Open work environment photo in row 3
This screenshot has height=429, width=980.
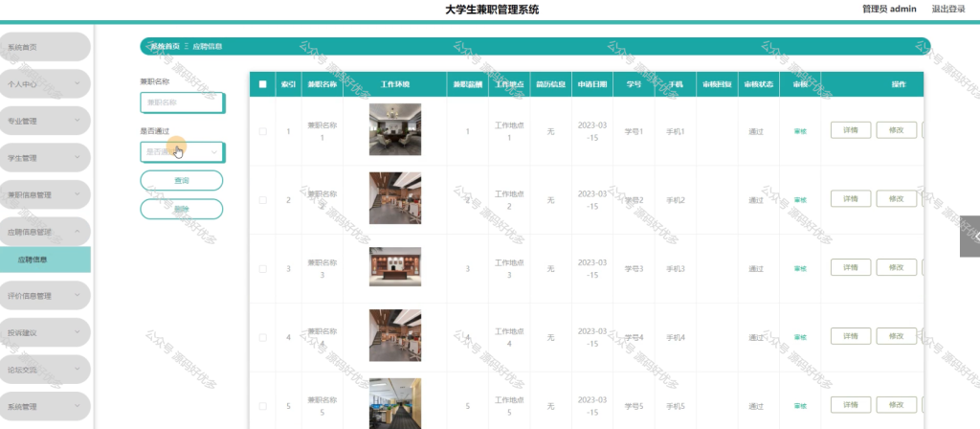(x=395, y=267)
